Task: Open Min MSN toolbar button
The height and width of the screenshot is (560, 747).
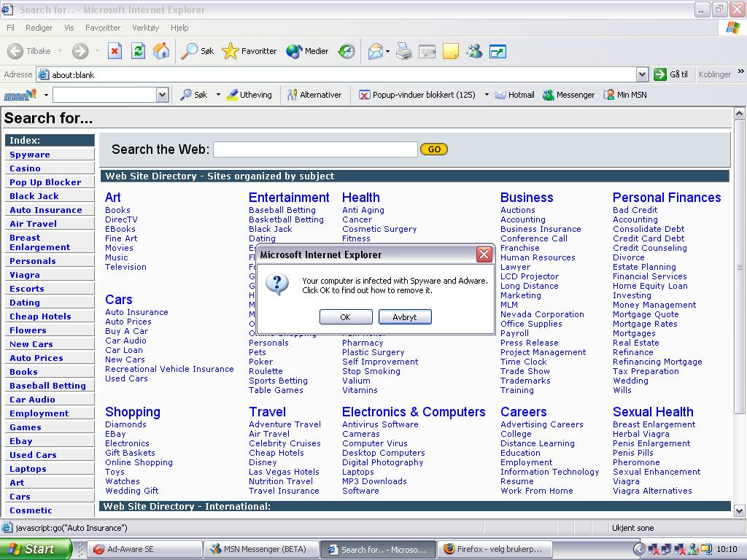Action: [625, 95]
